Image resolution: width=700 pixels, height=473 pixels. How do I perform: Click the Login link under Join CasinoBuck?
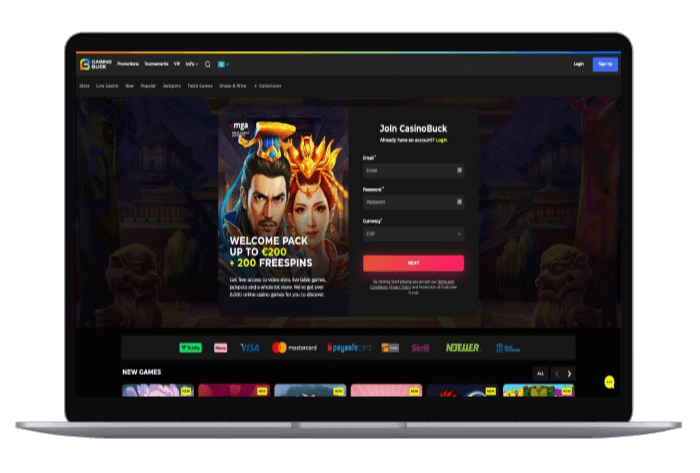[442, 140]
